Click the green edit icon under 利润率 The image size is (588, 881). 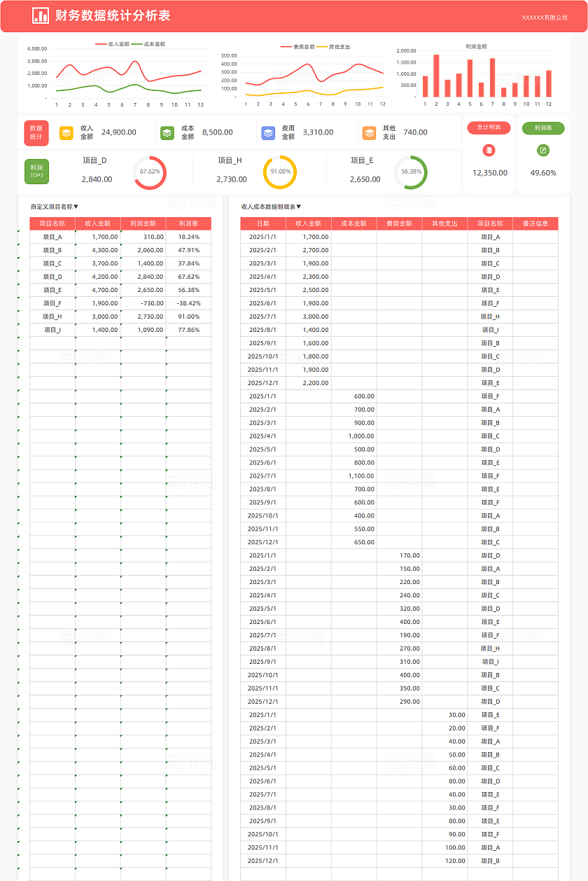543,150
